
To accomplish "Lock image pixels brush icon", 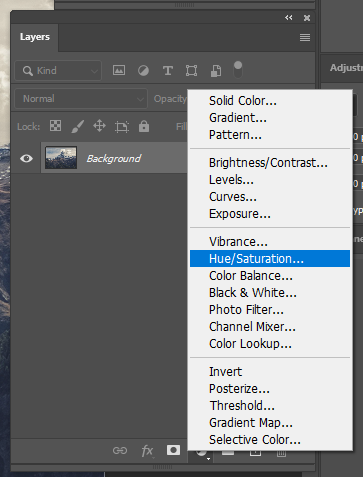I will (x=77, y=126).
